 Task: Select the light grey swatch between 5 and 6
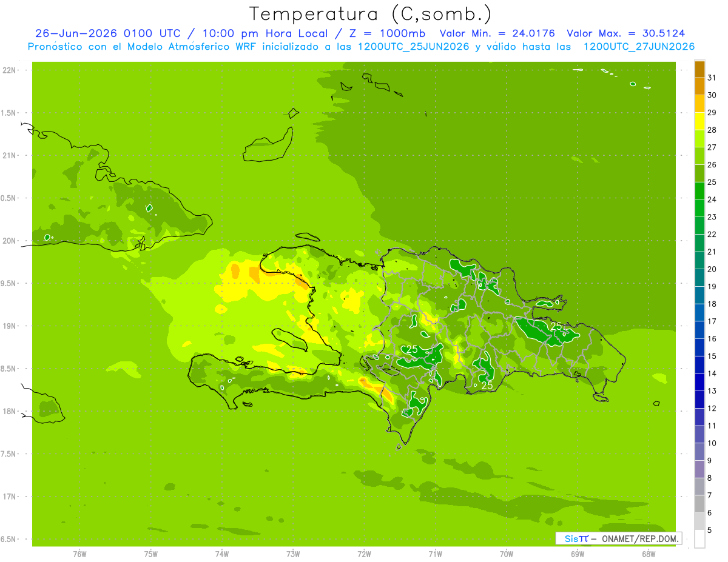coord(699,521)
